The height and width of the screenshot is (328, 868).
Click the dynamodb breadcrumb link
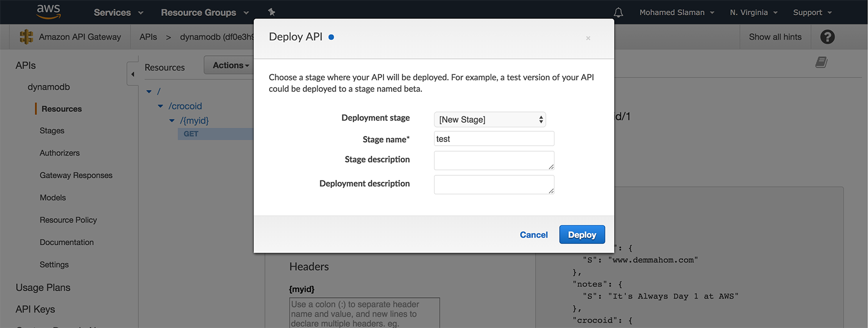coord(217,37)
